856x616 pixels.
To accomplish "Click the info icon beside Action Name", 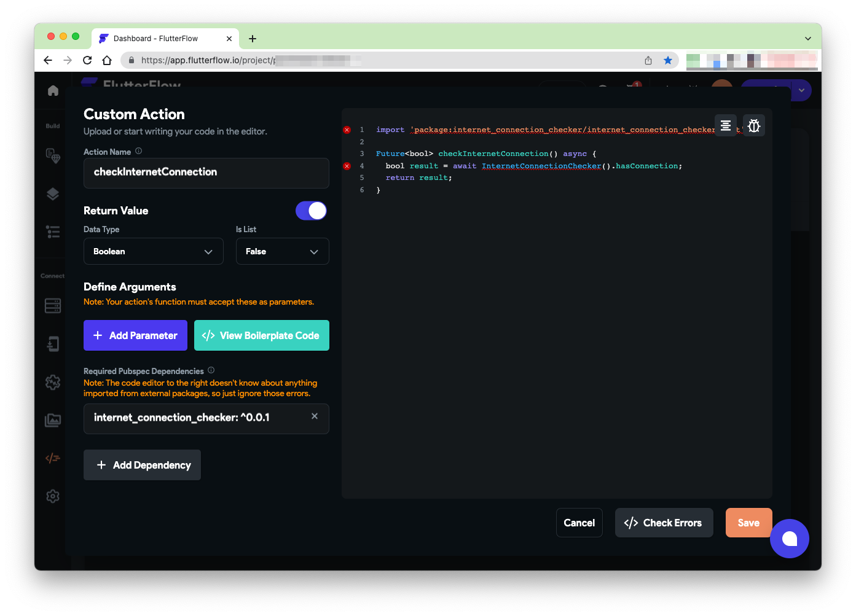I will pos(139,151).
